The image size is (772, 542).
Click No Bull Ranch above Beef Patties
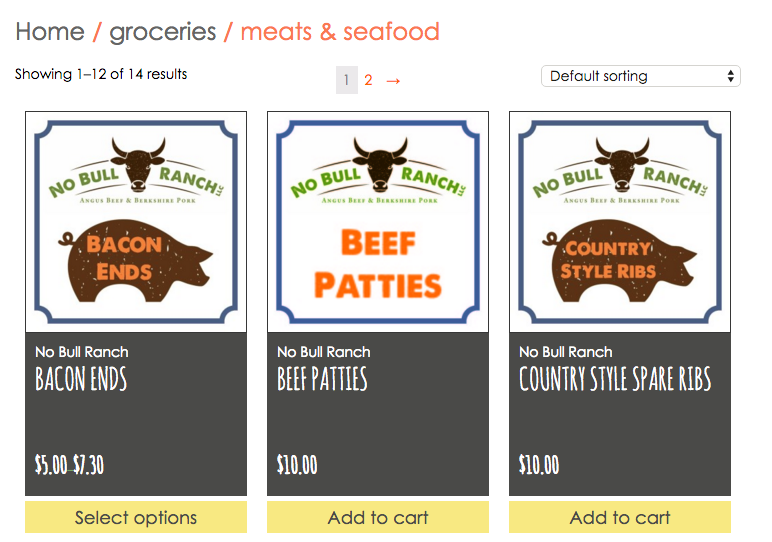tap(324, 352)
